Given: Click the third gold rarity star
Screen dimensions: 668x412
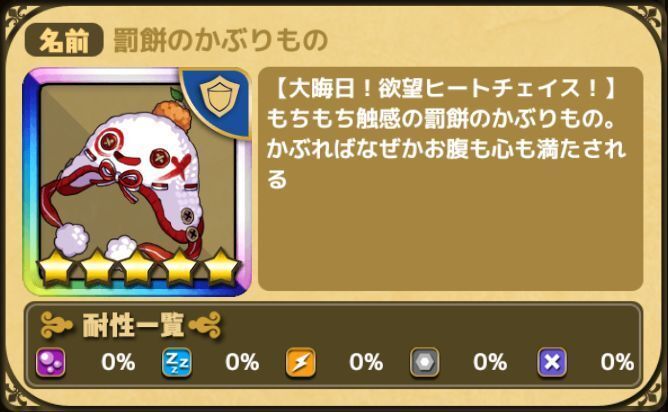Looking at the screenshot, I should click(137, 267).
